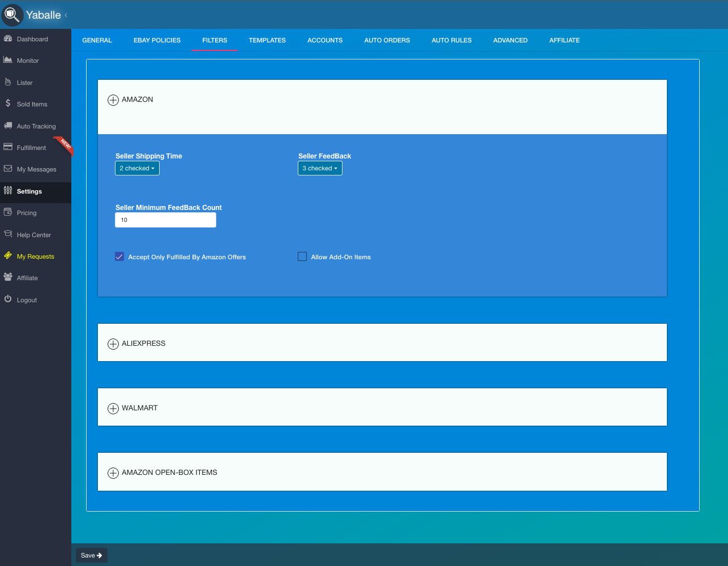Open My Messages in sidebar
This screenshot has width=728, height=566.
(x=36, y=169)
